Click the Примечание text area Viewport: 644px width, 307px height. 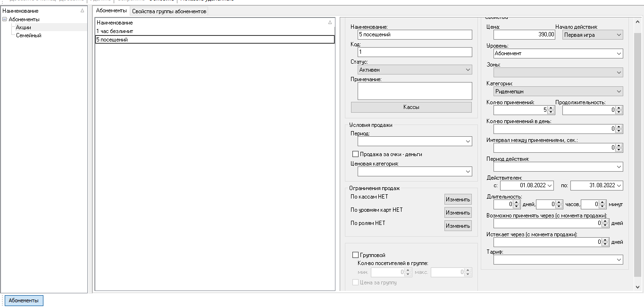[415, 91]
